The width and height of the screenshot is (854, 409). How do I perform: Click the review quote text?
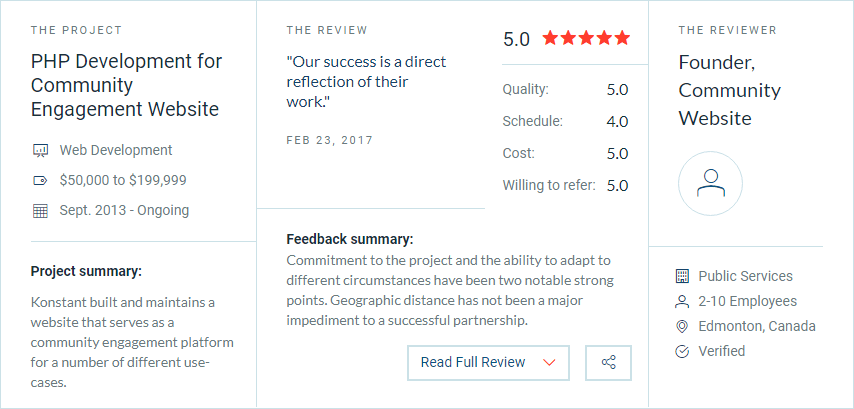[x=366, y=81]
